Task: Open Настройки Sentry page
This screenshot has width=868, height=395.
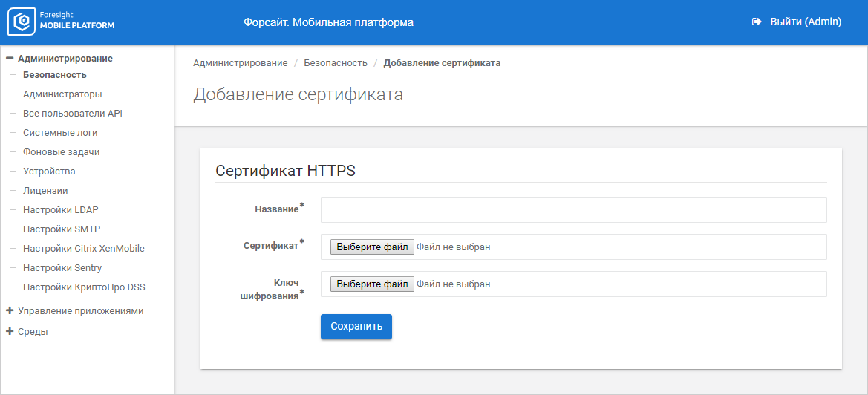Action: coord(62,268)
